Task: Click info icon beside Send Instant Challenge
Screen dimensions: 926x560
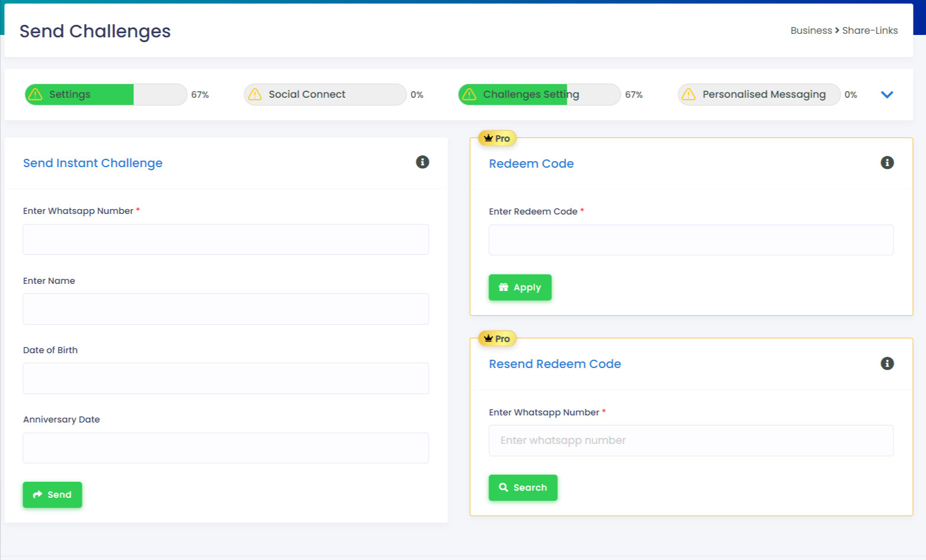Action: click(422, 162)
